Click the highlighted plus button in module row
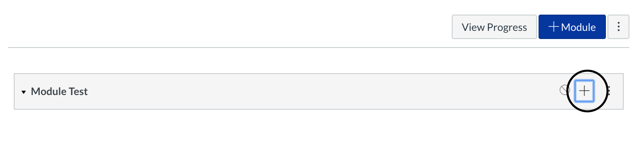 coord(584,91)
